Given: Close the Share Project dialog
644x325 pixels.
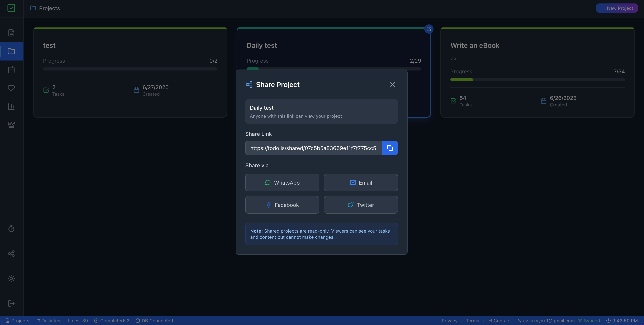Looking at the screenshot, I should pyautogui.click(x=392, y=85).
